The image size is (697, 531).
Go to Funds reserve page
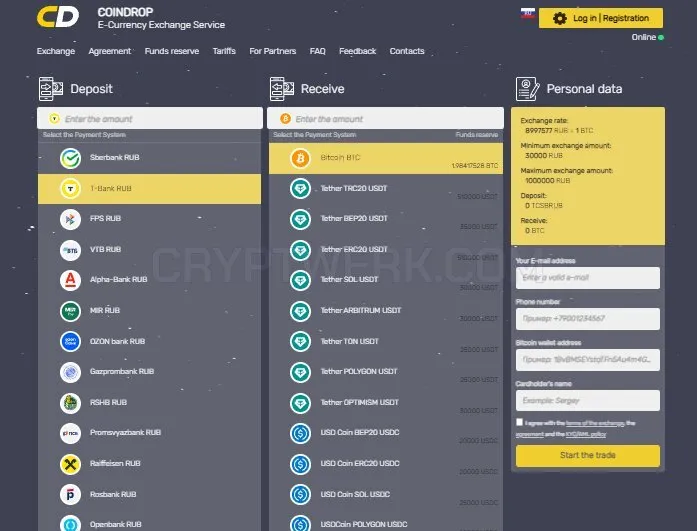tap(172, 51)
